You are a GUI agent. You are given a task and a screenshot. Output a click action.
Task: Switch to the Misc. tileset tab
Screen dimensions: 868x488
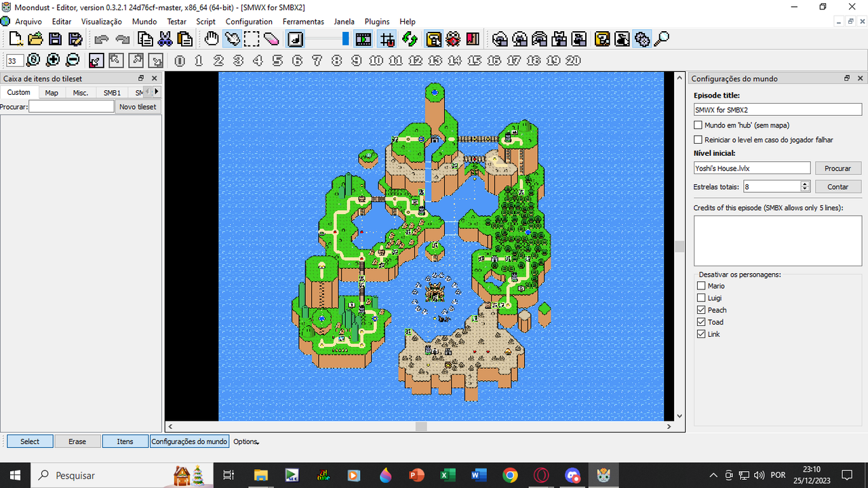[x=81, y=92]
